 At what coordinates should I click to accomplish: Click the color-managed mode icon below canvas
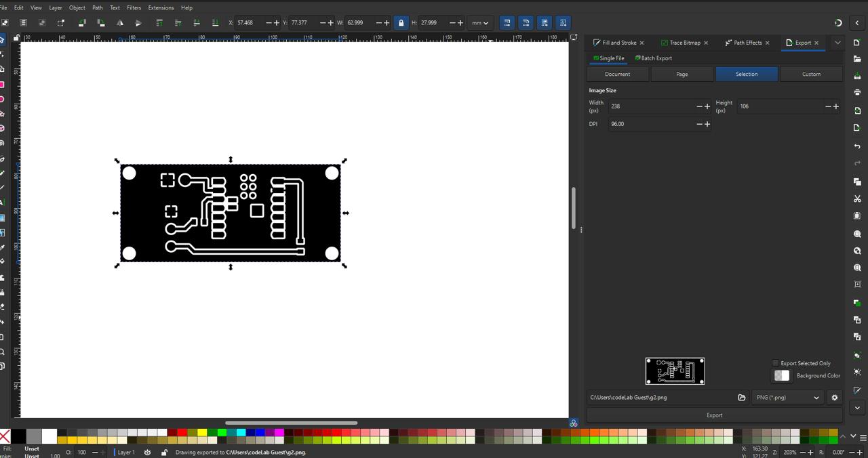(x=574, y=423)
